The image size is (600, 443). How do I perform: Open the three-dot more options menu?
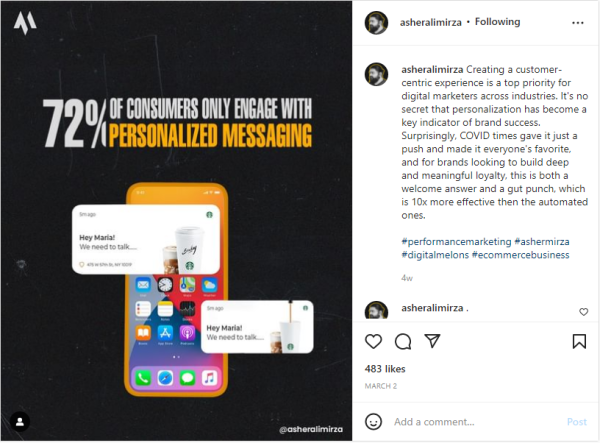point(577,23)
